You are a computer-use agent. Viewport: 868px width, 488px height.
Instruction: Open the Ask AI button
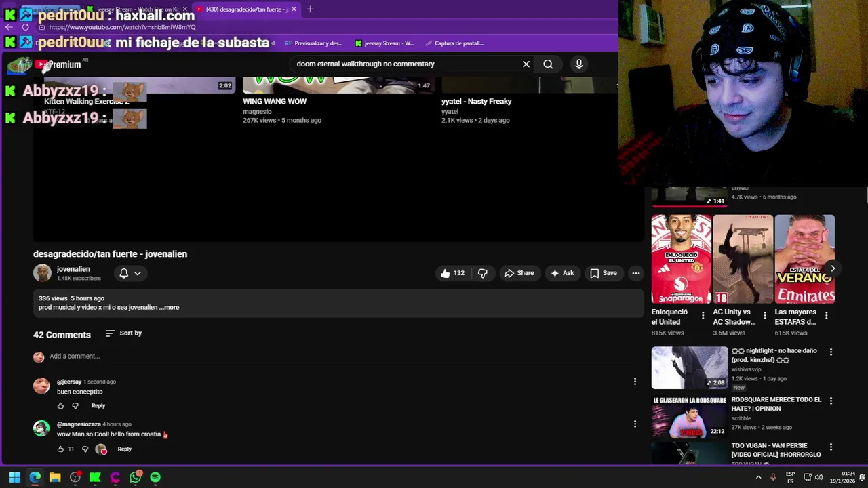tap(562, 273)
